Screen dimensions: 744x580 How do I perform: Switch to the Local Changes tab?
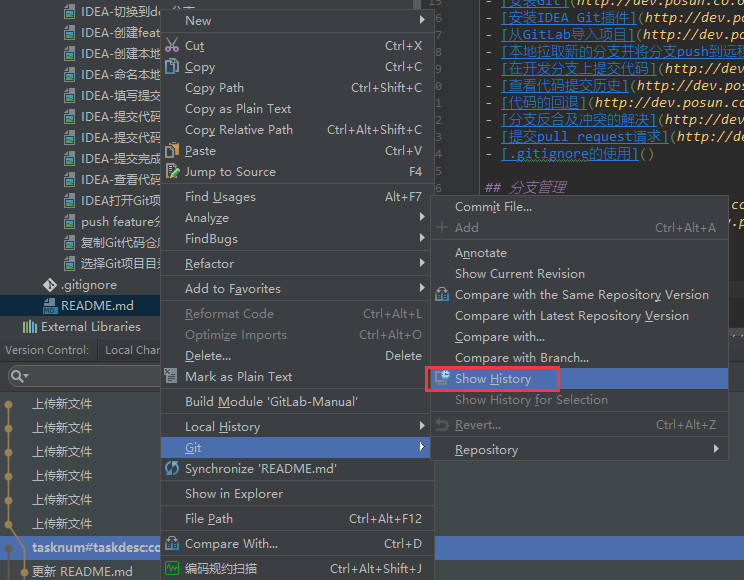(132, 350)
